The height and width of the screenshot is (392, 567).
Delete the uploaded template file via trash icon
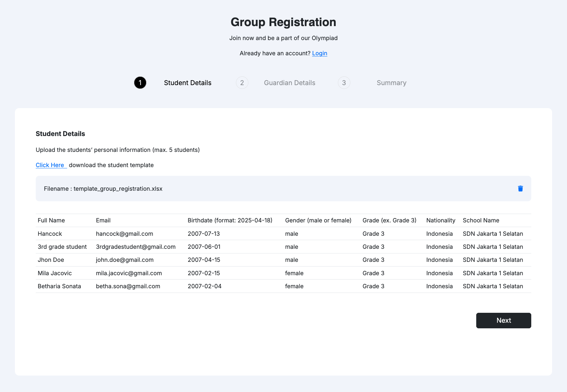(x=520, y=189)
